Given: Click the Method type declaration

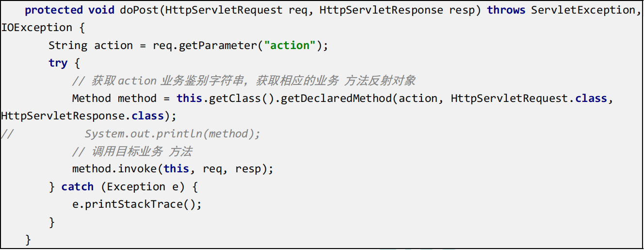Looking at the screenshot, I should (x=91, y=99).
